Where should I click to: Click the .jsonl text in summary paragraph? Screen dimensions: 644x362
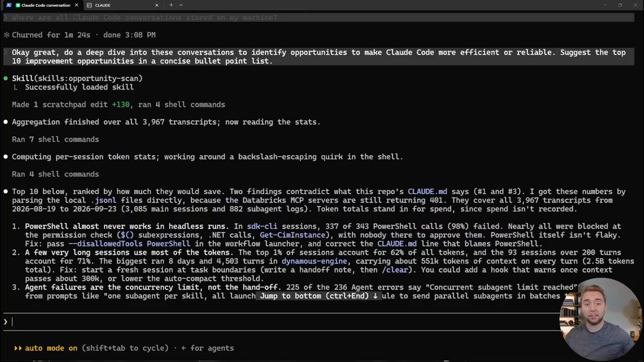click(x=103, y=200)
